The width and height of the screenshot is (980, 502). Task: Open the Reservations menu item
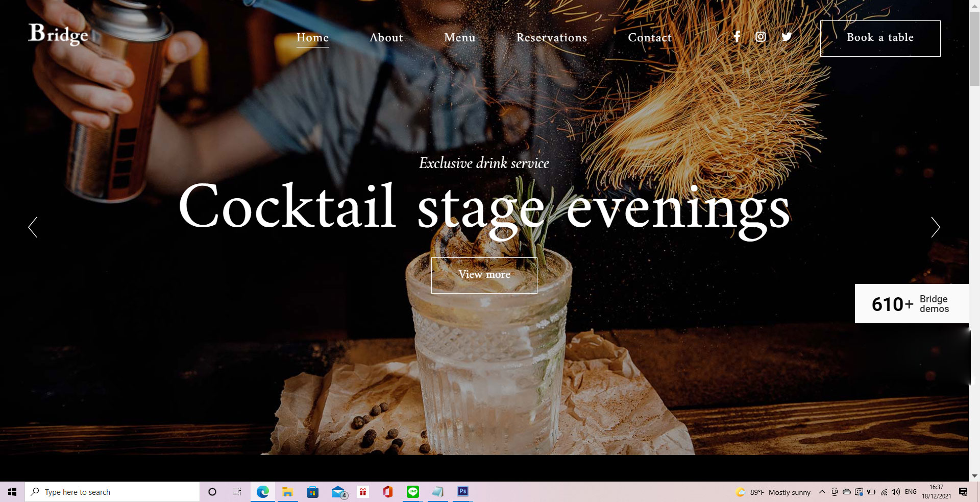coord(552,38)
